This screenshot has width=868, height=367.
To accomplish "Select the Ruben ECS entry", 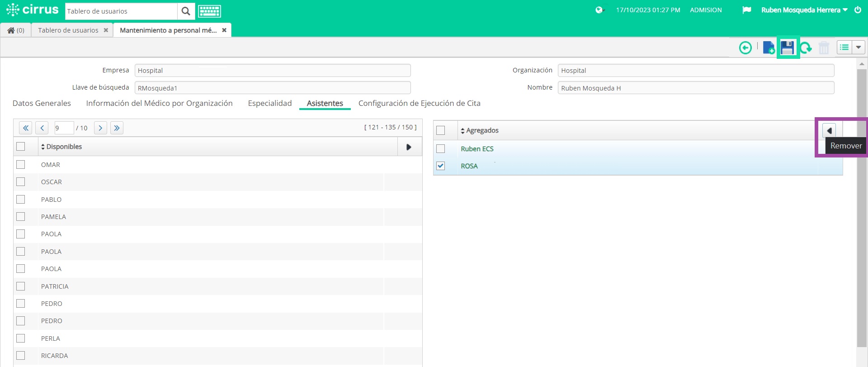I will [x=477, y=149].
